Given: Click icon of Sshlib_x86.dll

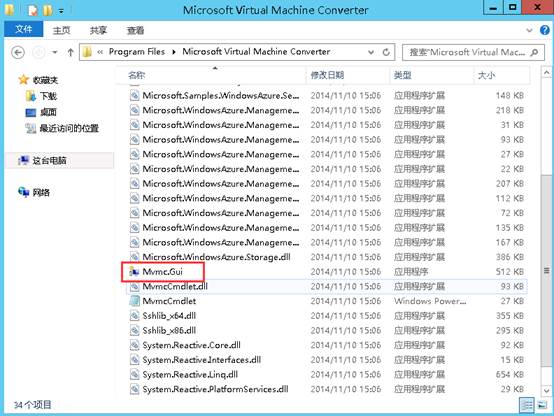Looking at the screenshot, I should (x=134, y=330).
